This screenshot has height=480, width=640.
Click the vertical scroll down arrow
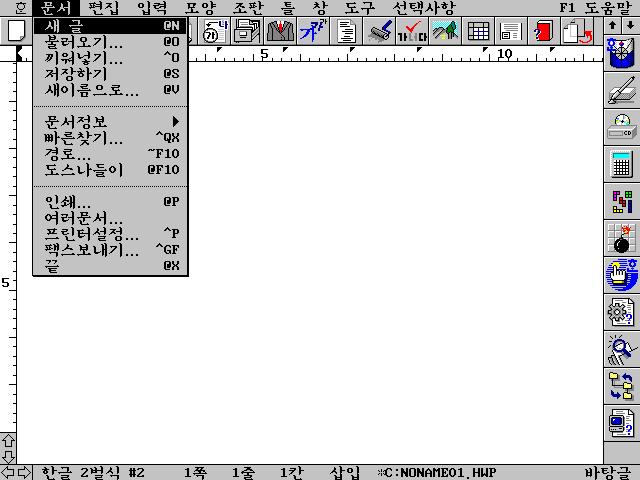click(x=8, y=456)
